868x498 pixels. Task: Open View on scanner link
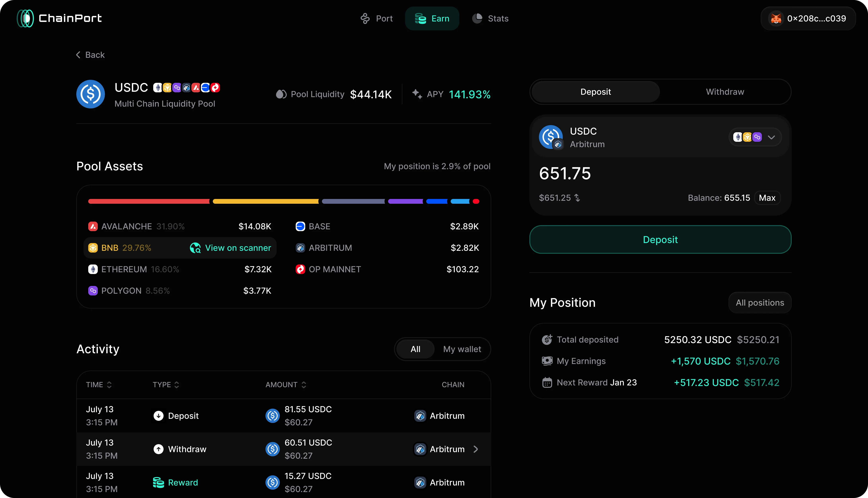[230, 248]
